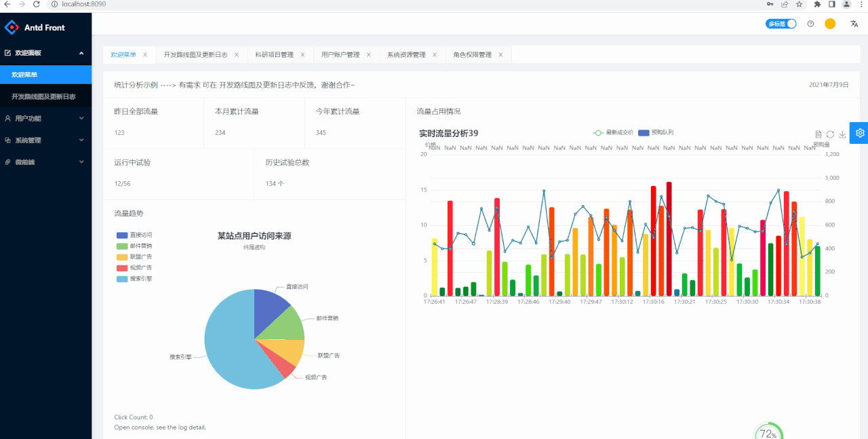Toggle 邮件营销 pie legend item

pyautogui.click(x=135, y=246)
